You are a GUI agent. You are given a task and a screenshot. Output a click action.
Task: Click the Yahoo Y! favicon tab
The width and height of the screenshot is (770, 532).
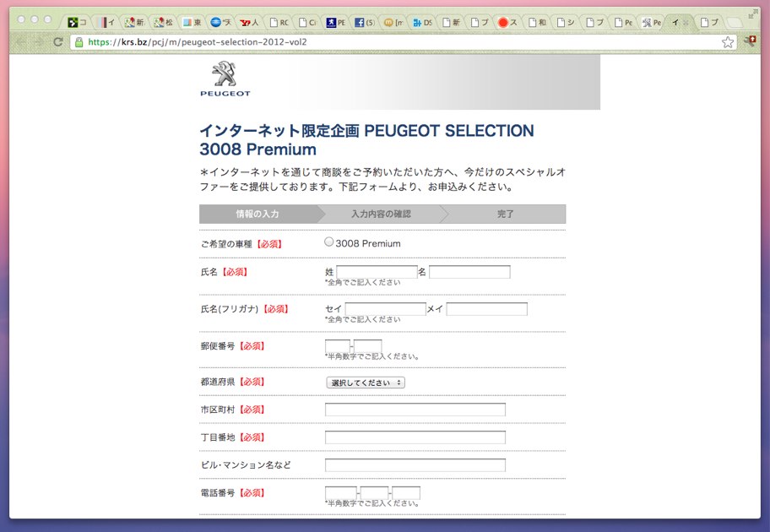tap(246, 22)
